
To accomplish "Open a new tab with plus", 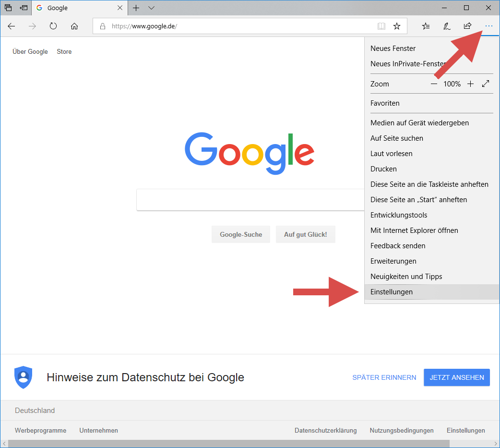I will 136,8.
